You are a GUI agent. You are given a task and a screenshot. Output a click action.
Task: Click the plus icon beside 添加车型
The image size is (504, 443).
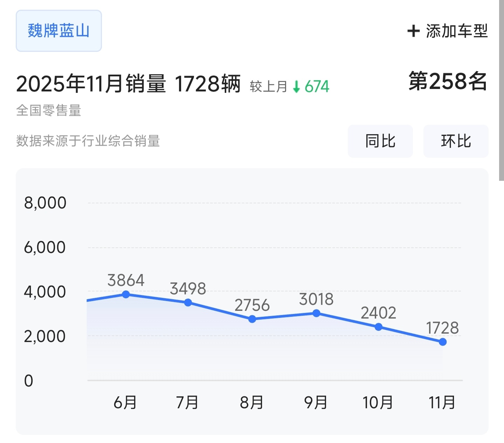(414, 31)
